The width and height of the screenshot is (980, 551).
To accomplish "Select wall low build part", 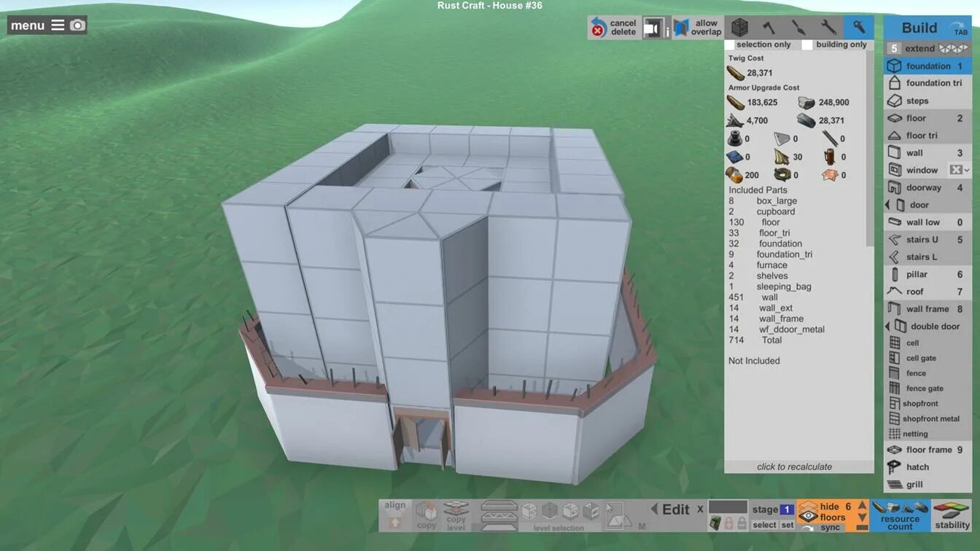I will click(x=927, y=222).
